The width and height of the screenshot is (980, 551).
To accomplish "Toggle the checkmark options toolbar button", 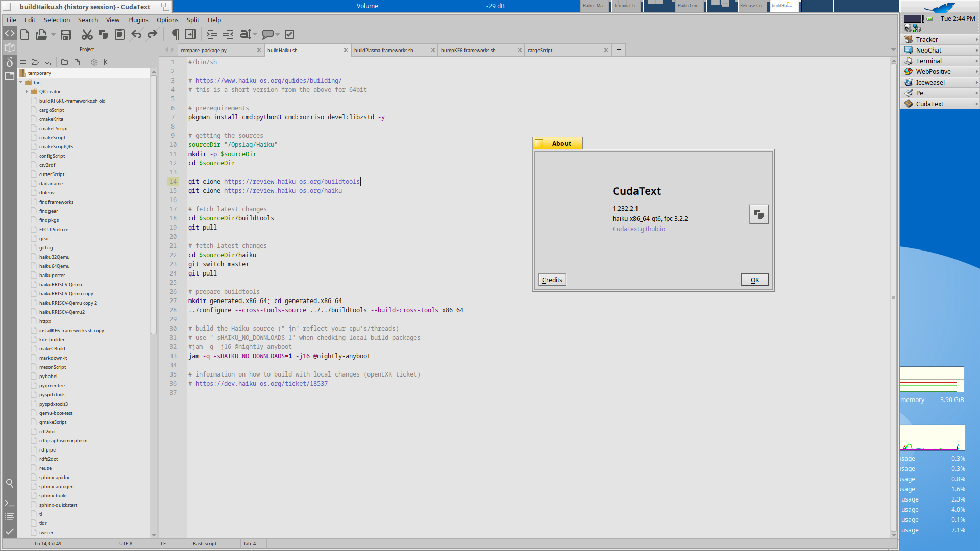I will [x=289, y=35].
